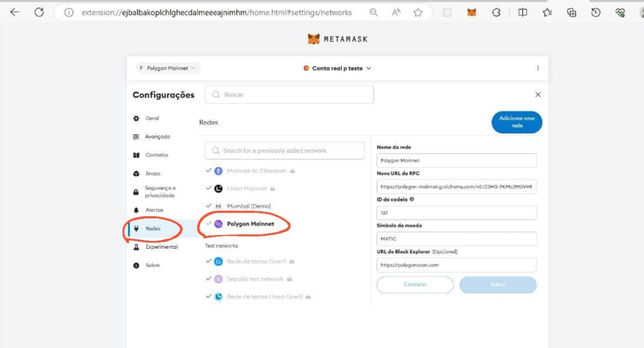Close the Configurações panel with the X

pos(538,95)
